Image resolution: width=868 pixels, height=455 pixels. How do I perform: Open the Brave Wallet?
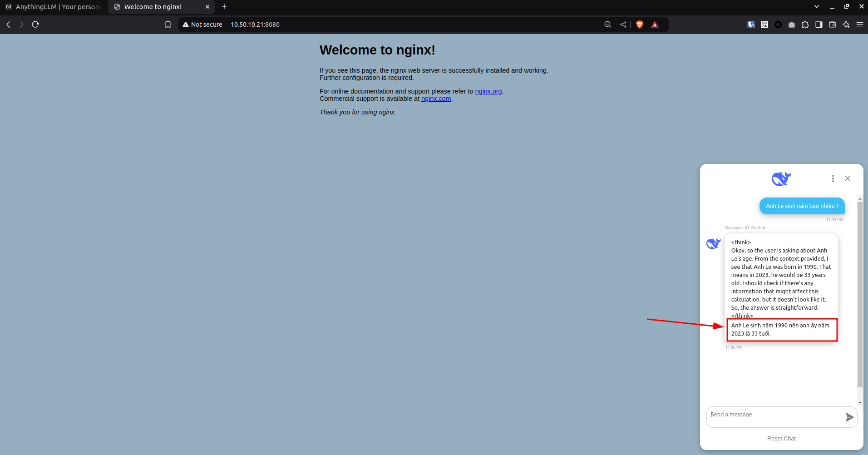click(x=833, y=25)
